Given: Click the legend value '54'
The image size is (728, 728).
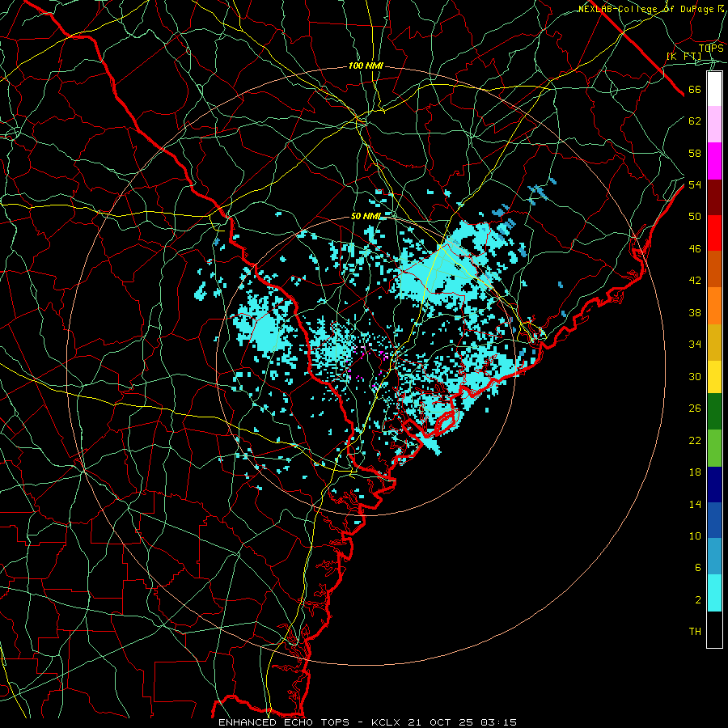Looking at the screenshot, I should (x=695, y=184).
